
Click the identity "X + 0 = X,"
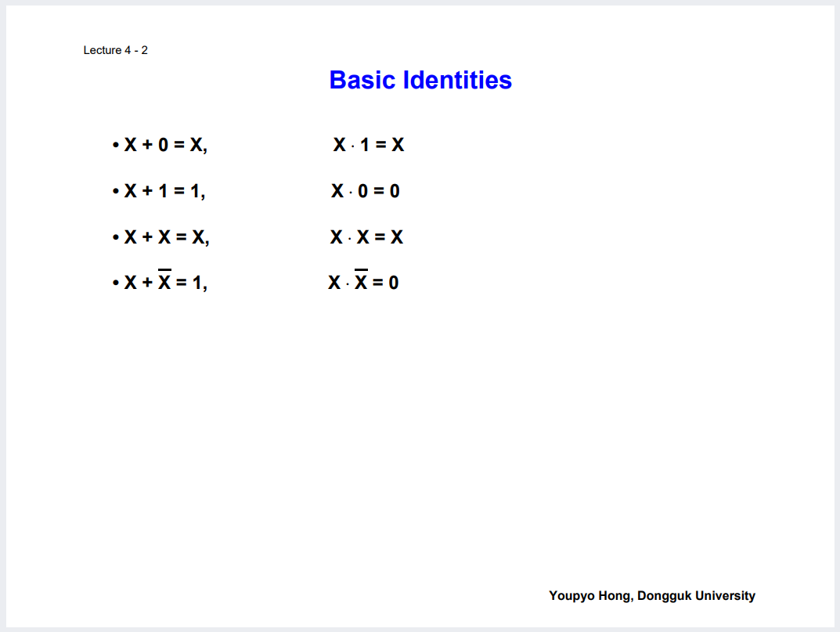tap(165, 145)
